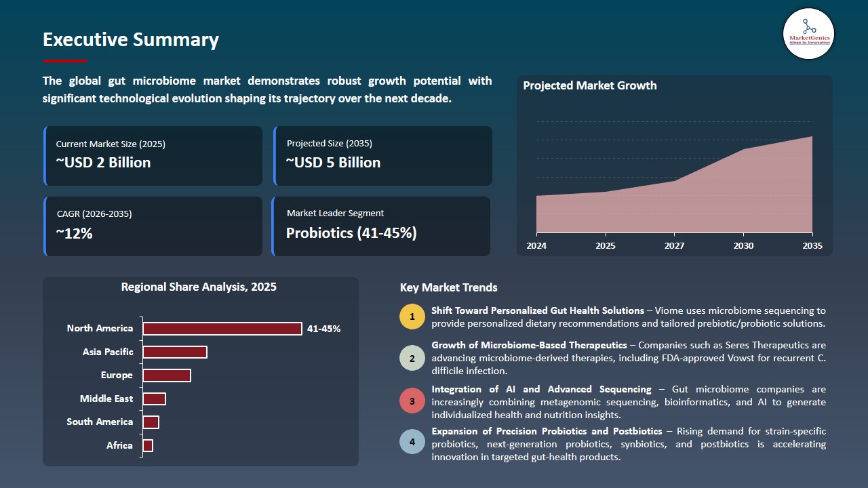Screen dimensions: 868x488
Task: Select the Probiotics (41-45%) value
Action: [351, 233]
